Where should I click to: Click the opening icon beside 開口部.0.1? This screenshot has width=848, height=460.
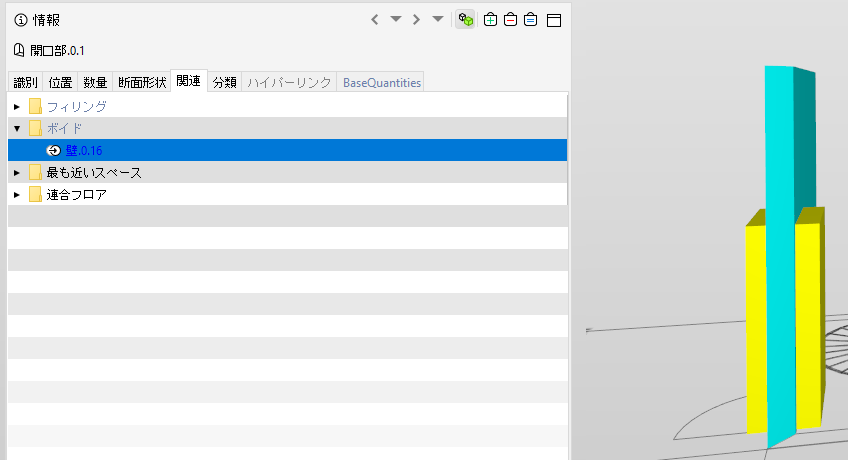19,50
